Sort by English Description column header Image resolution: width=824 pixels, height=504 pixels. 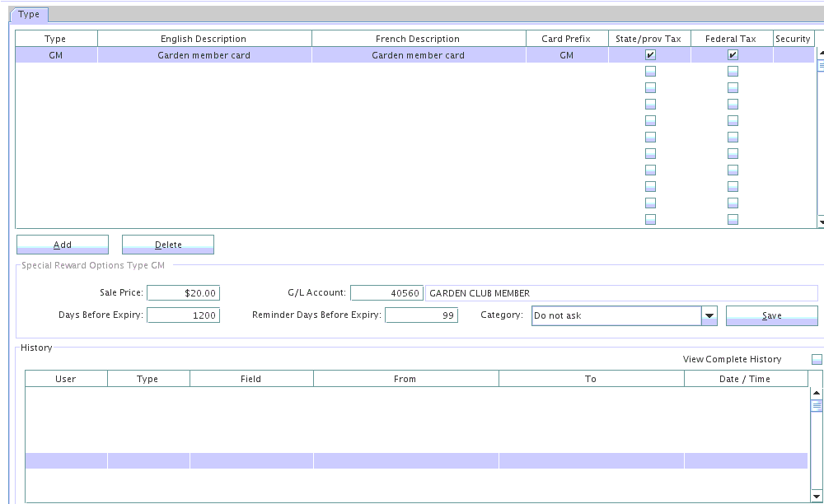pos(204,39)
